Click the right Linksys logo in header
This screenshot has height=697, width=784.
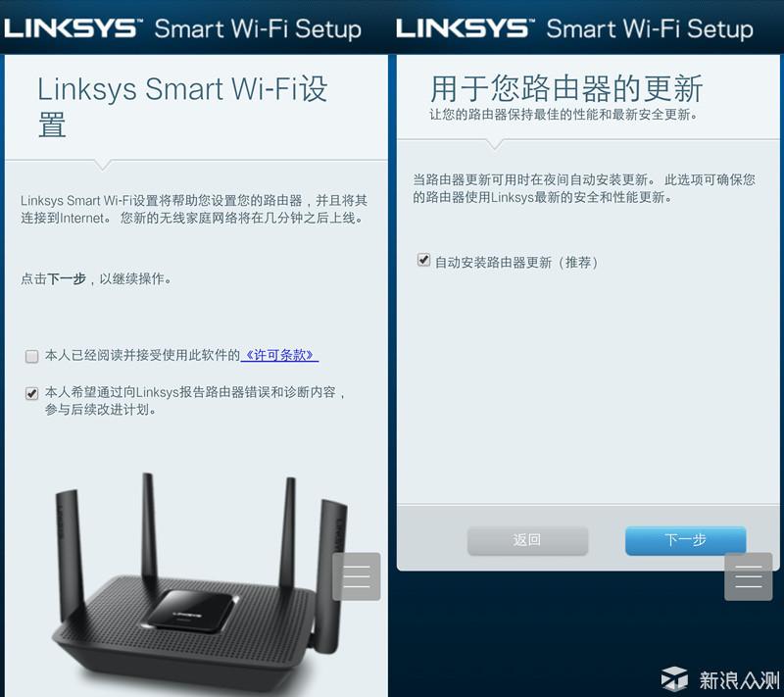pyautogui.click(x=465, y=28)
